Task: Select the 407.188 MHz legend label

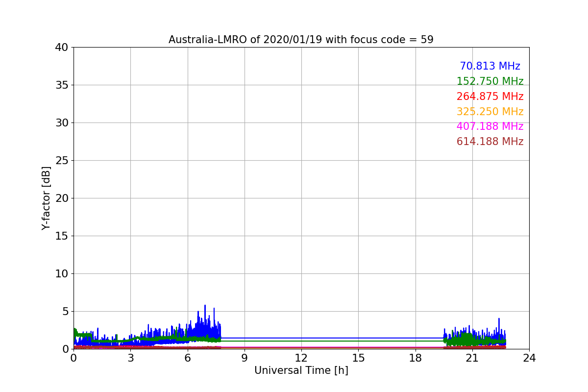Action: [x=490, y=126]
